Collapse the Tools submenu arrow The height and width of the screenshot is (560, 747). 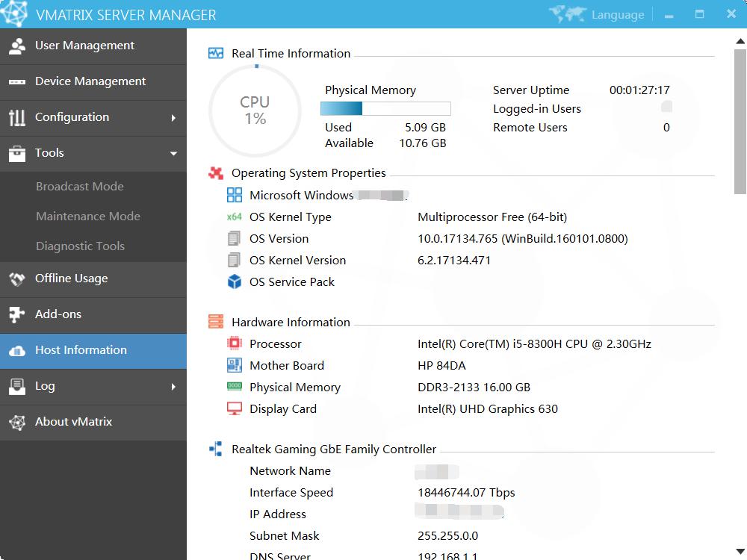point(173,153)
